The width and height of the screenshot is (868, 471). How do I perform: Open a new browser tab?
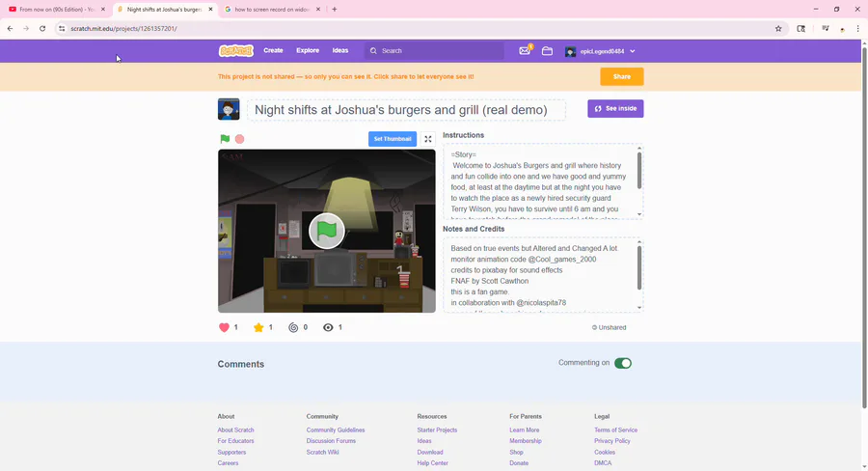(335, 9)
